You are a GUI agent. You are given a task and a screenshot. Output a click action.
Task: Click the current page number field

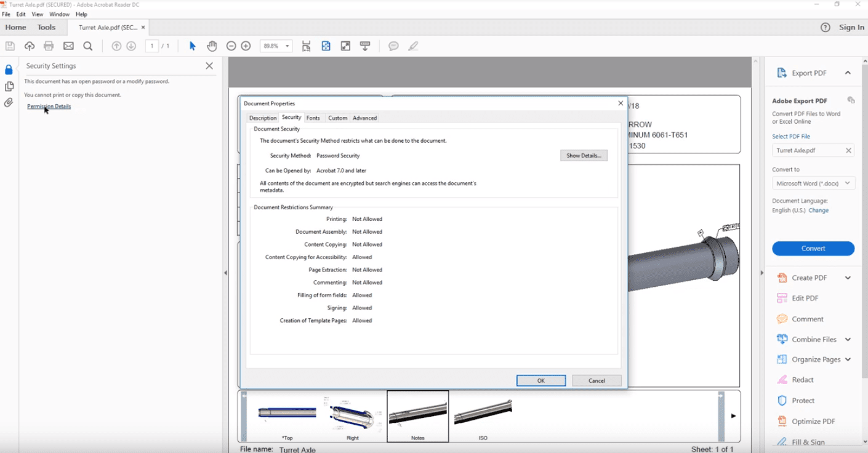[152, 46]
